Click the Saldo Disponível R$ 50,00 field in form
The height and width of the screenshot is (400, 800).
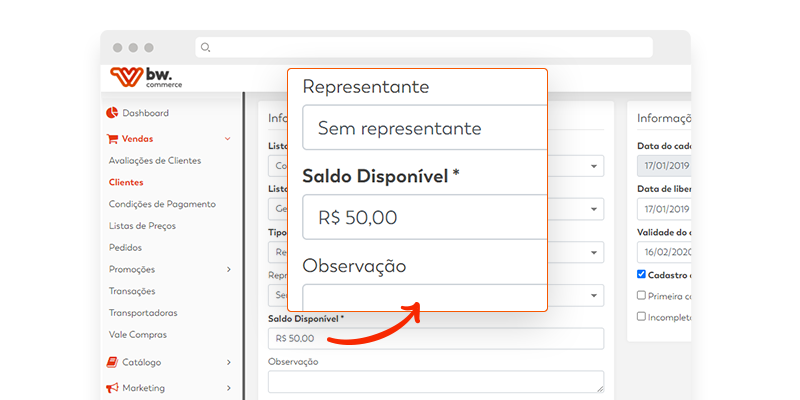(x=436, y=338)
